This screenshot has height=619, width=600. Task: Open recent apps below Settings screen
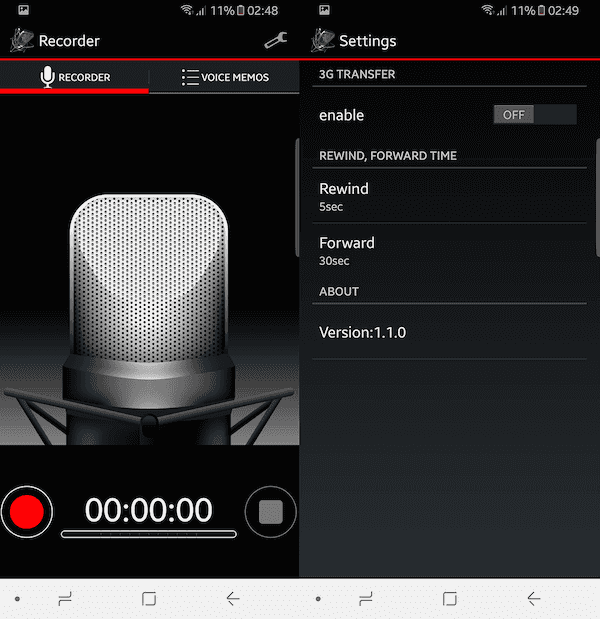click(366, 599)
